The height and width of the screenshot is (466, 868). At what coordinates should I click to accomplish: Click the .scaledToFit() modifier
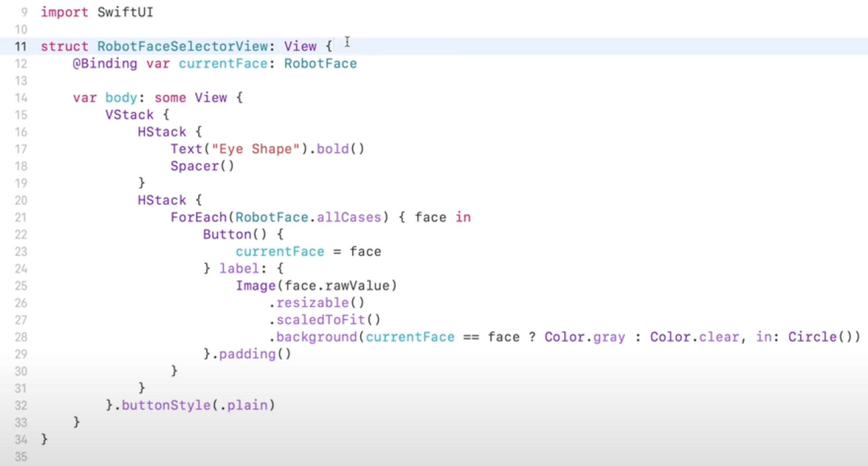click(x=325, y=320)
